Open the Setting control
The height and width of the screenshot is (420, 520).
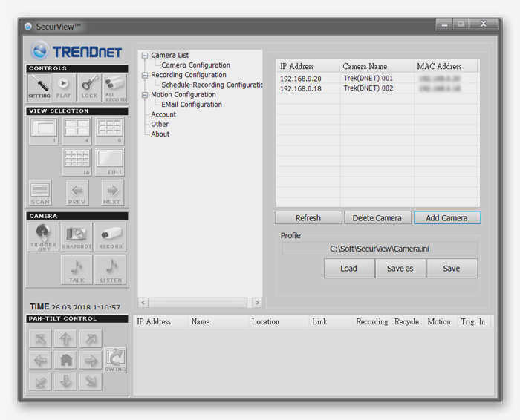click(39, 88)
